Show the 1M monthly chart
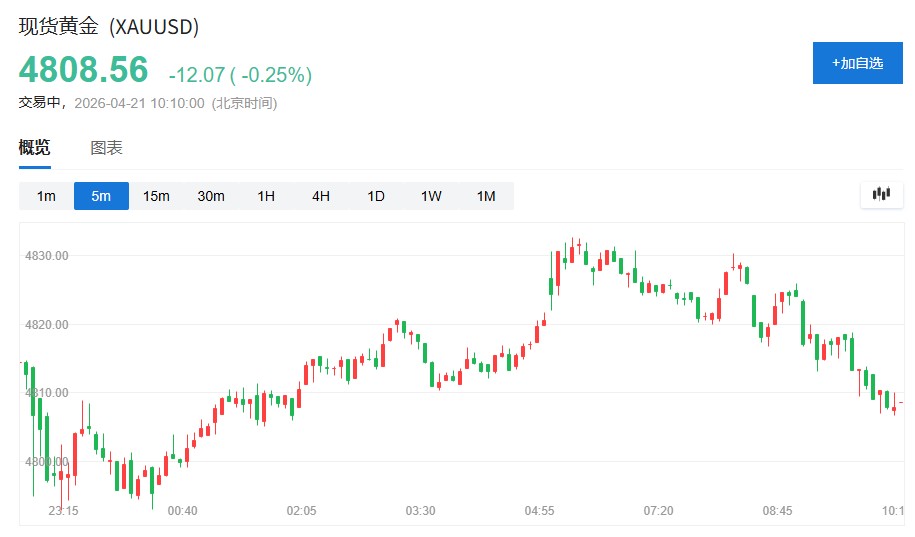This screenshot has height=537, width=915. click(x=486, y=196)
